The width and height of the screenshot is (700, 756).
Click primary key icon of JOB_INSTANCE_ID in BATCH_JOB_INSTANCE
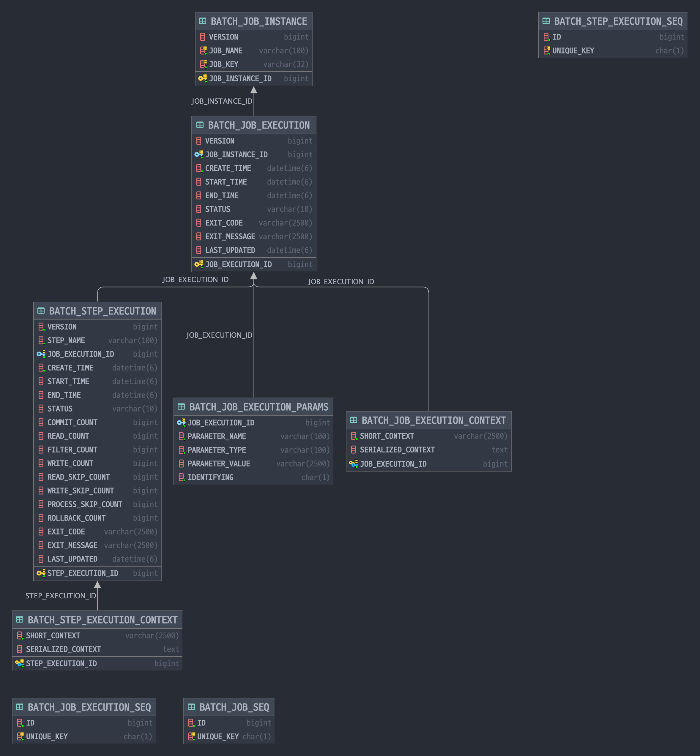(203, 78)
